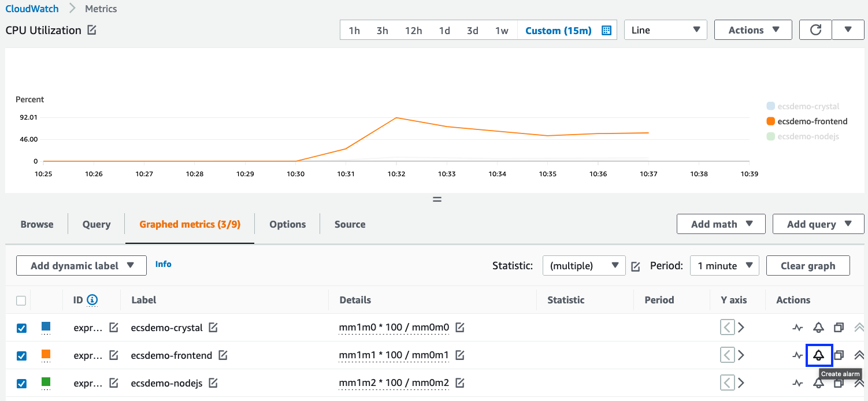Toggle the select-all checkbox in table header
Image resolution: width=868 pixels, height=401 pixels.
click(x=21, y=300)
